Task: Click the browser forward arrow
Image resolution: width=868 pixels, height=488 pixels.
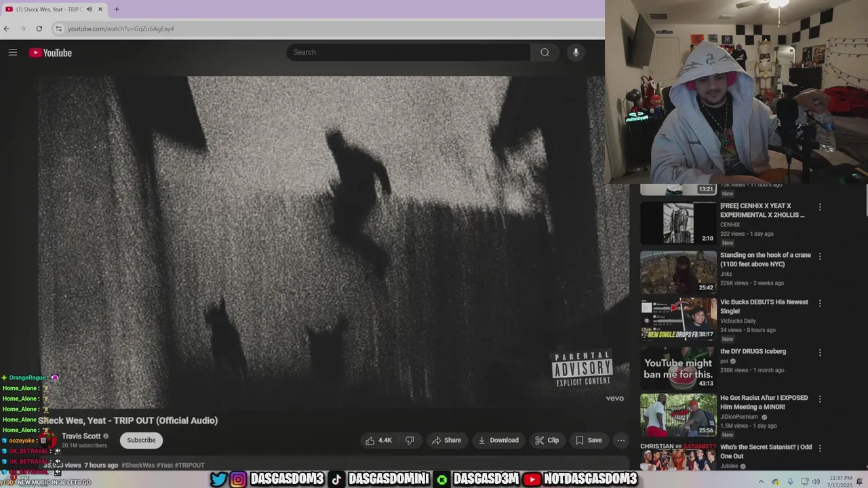Action: click(23, 28)
